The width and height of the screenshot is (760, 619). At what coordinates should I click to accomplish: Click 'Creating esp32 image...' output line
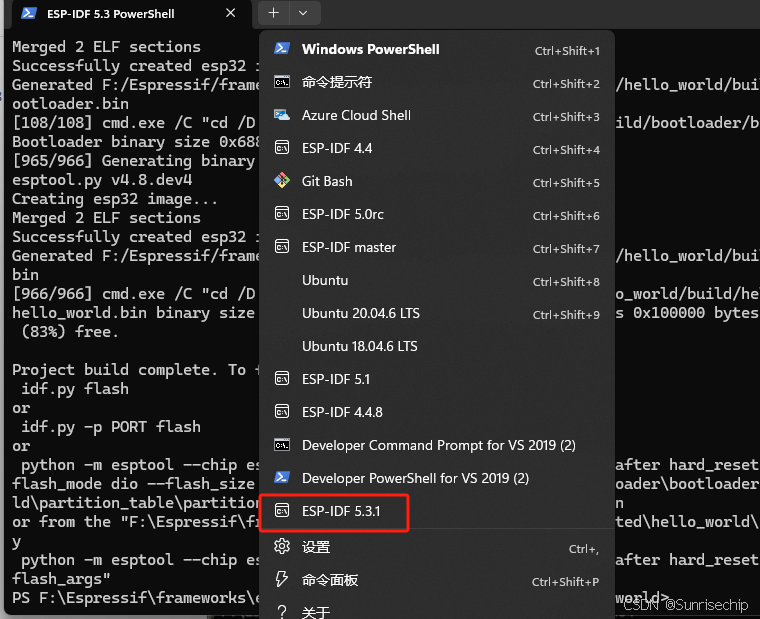pyautogui.click(x=115, y=199)
